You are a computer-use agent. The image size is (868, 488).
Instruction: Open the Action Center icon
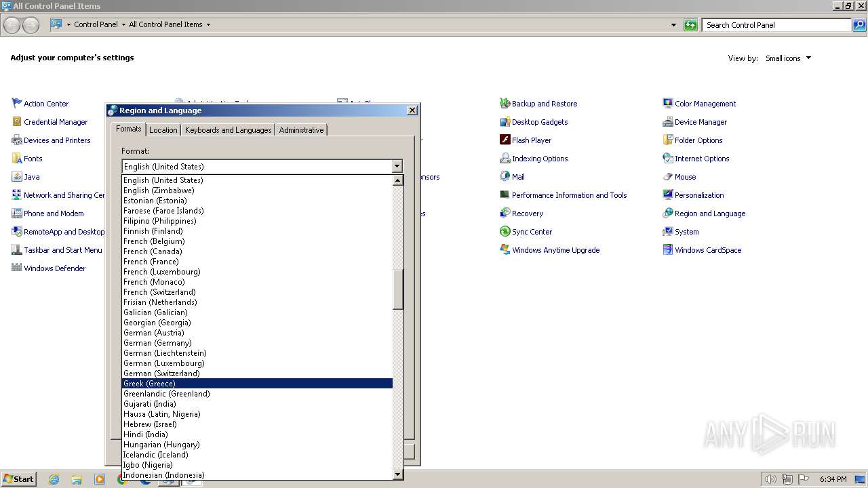[x=17, y=104]
